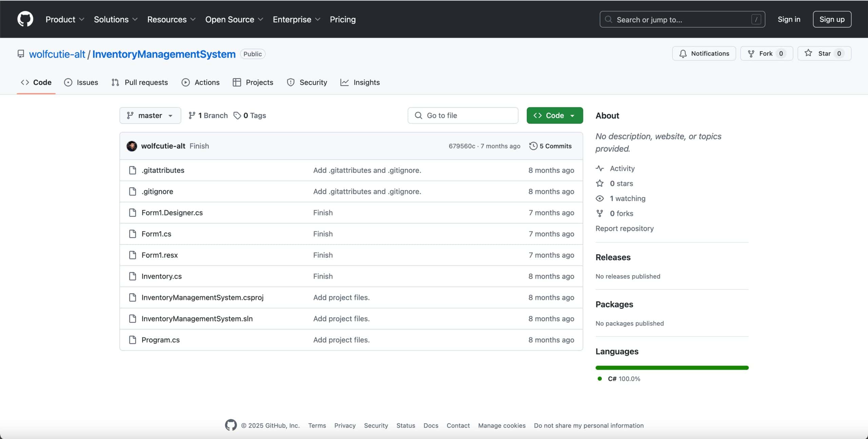Viewport: 868px width, 439px height.
Task: Open the master branch selector dropdown
Action: tap(150, 116)
